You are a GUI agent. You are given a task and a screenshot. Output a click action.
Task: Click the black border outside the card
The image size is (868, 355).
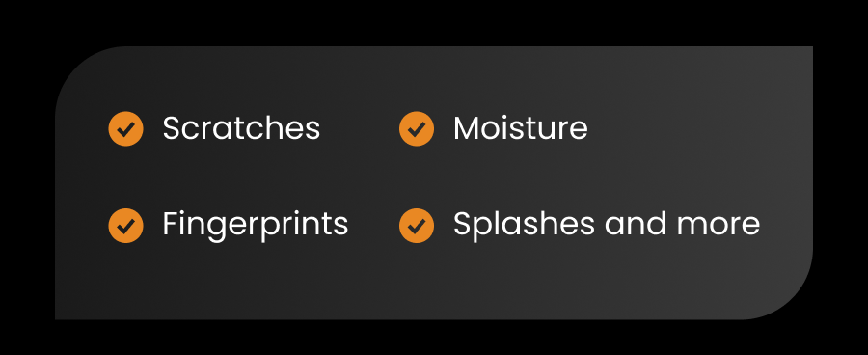(434, 22)
